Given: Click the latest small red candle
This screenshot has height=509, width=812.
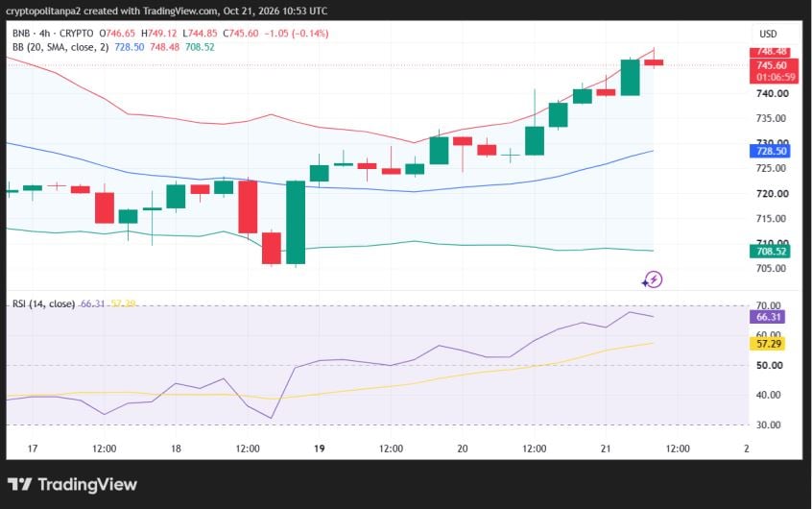Looking at the screenshot, I should (x=654, y=62).
